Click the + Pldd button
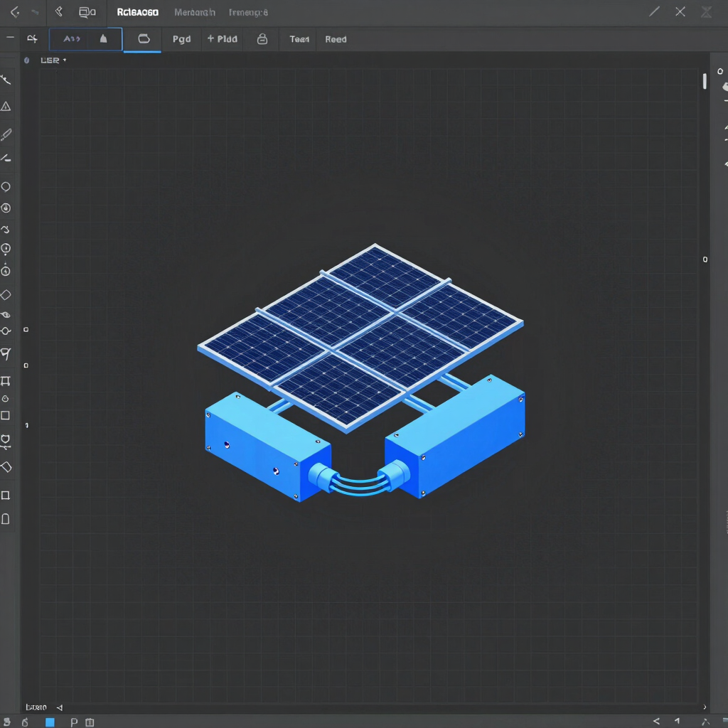 tap(223, 39)
